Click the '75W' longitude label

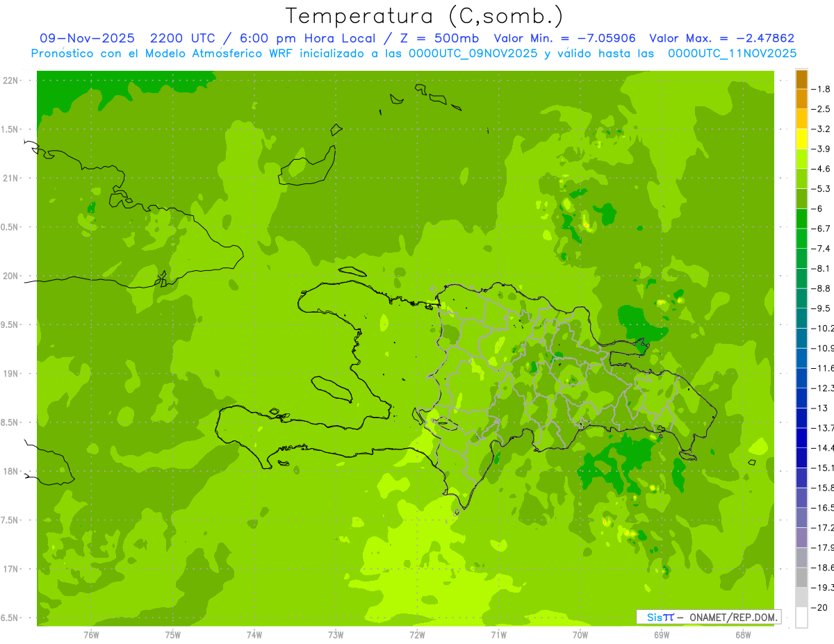click(x=173, y=635)
